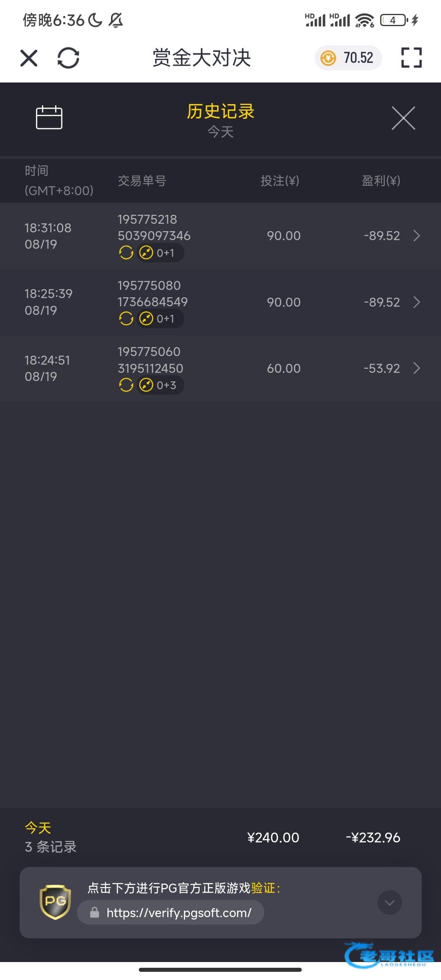
Task: Tap the 0+1 badge on 18:25:39 record
Action: [160, 318]
